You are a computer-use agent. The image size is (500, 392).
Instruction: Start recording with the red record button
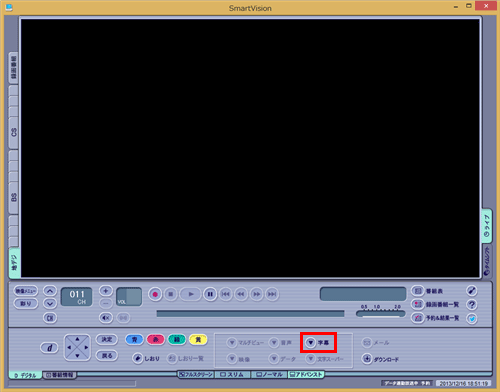pyautogui.click(x=155, y=294)
